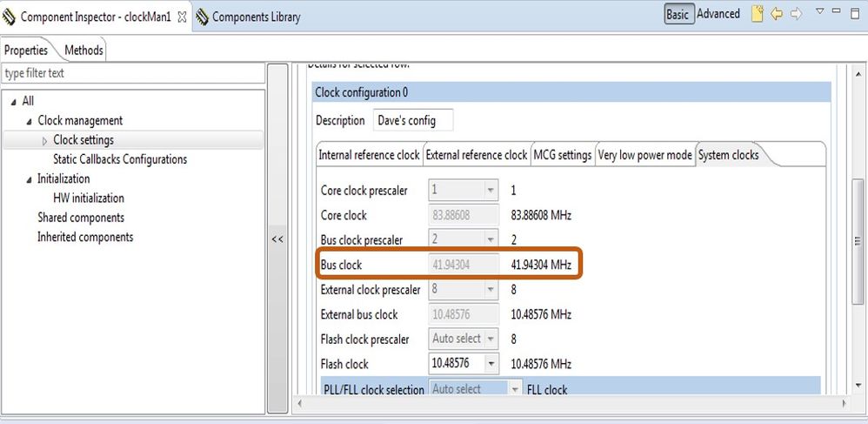Collapse the left panel with << button

277,239
